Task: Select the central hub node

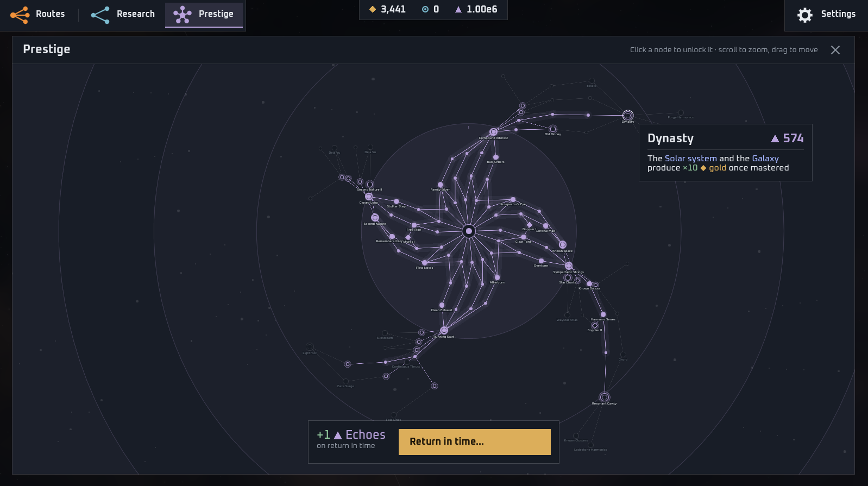Action: coord(469,231)
